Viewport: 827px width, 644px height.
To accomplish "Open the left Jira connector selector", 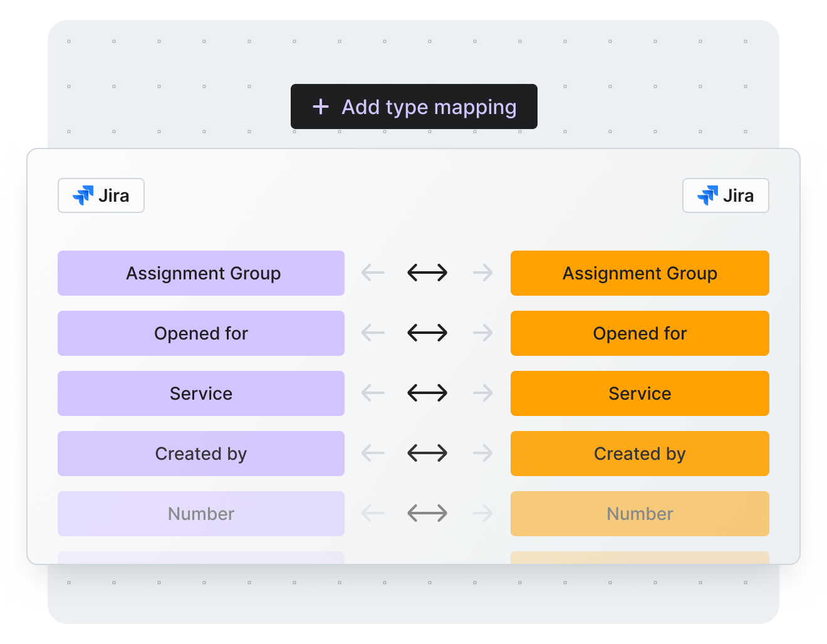I will pyautogui.click(x=101, y=195).
